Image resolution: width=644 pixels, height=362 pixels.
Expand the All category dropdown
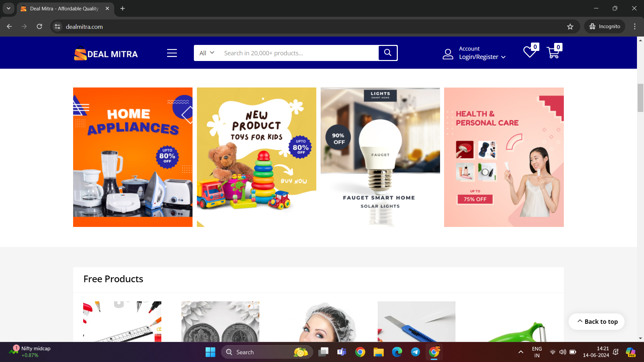coord(207,53)
